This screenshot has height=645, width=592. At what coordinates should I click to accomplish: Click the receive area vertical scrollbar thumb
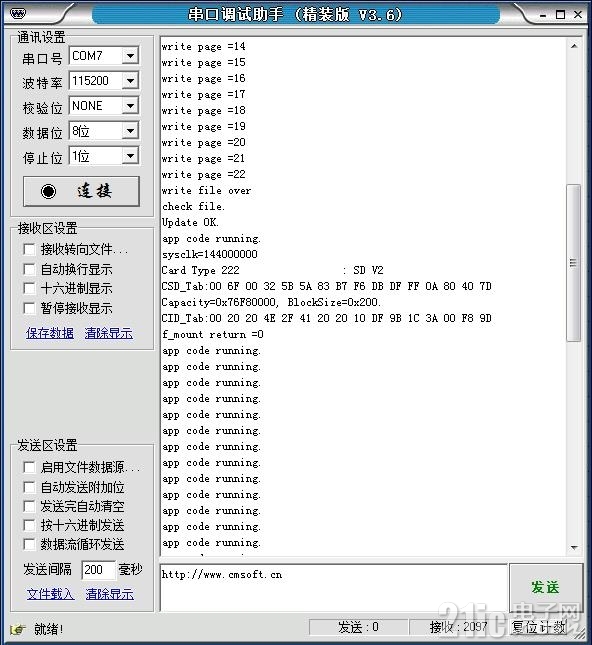coord(573,262)
